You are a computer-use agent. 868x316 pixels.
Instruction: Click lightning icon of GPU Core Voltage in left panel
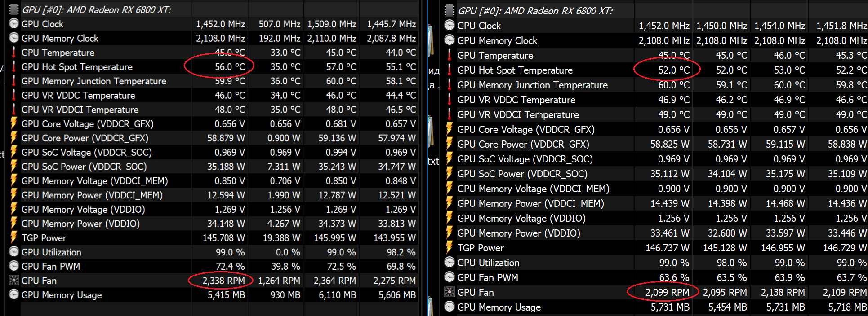(14, 124)
